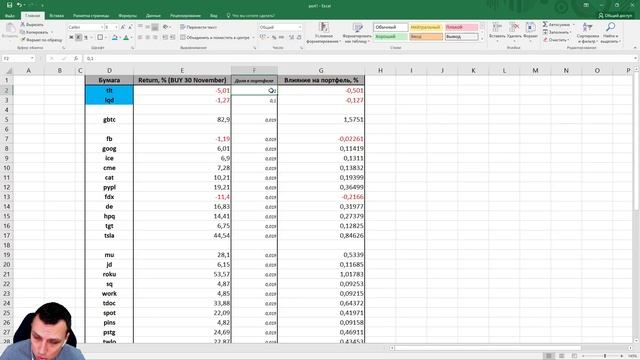Image resolution: width=640 pixels, height=360 pixels.
Task: Click the Tell Me search box
Action: point(250,16)
